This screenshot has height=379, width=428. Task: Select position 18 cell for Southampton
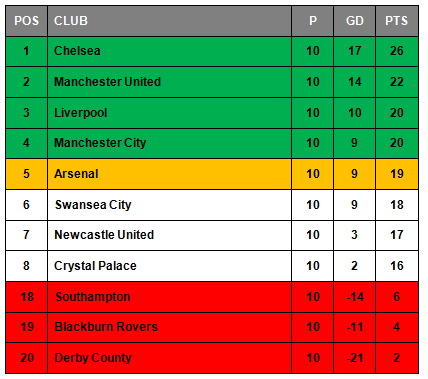[26, 297]
